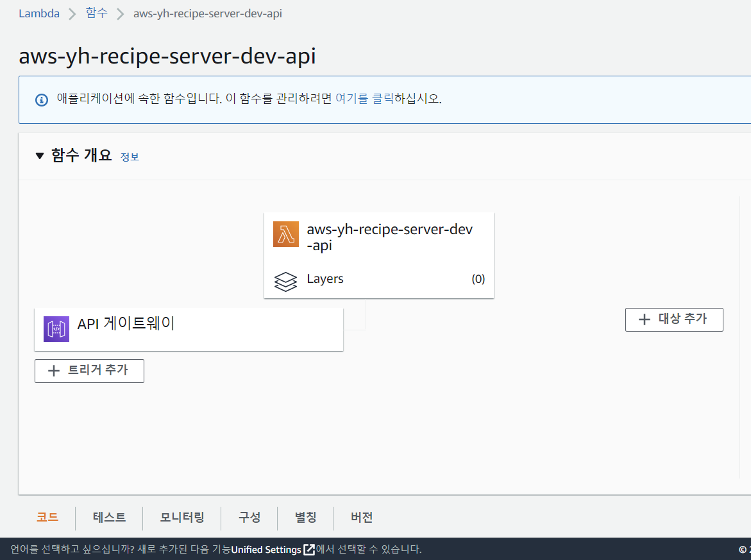Click the Layers stack icon
This screenshot has height=560, width=751.
(285, 281)
